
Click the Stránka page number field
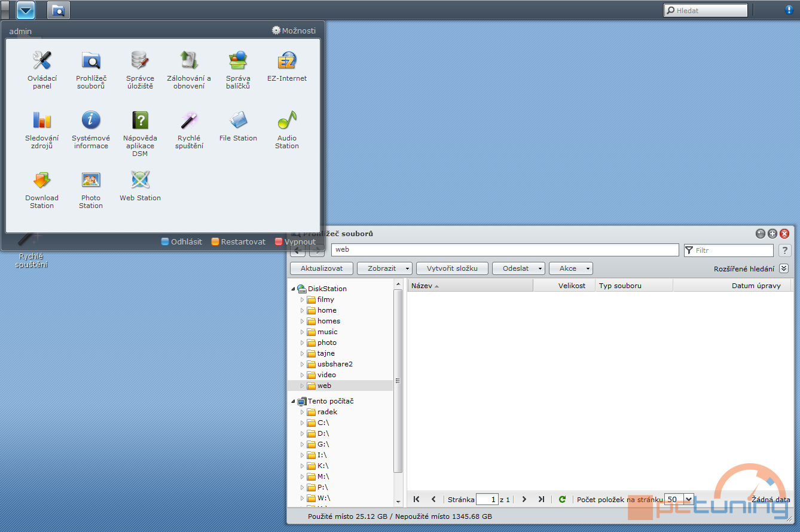pos(487,499)
